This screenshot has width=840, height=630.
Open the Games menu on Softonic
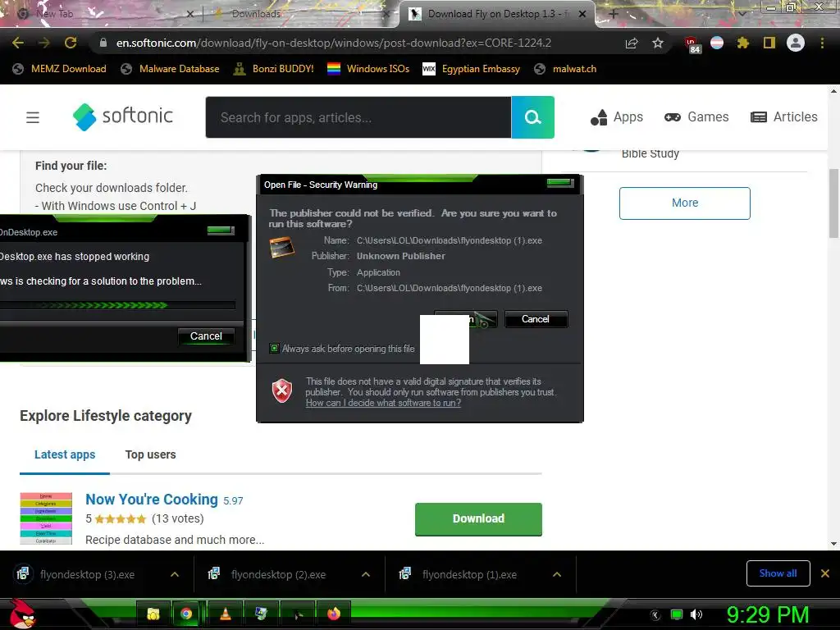696,116
